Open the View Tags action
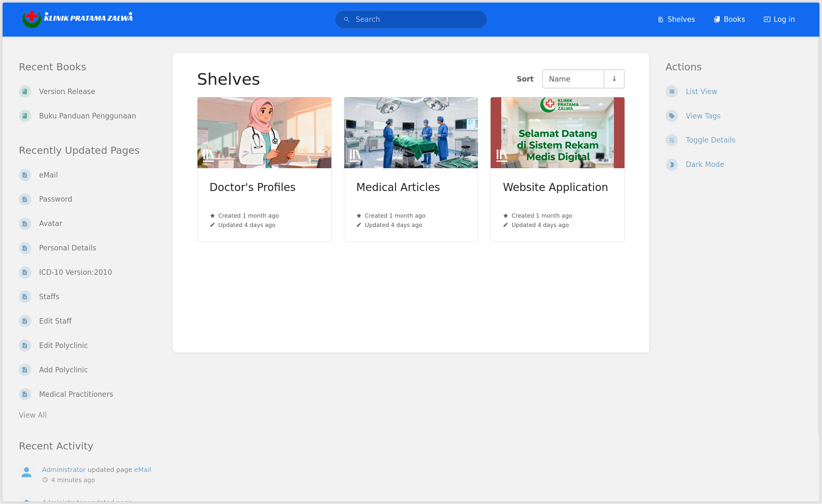The image size is (822, 504). click(703, 116)
